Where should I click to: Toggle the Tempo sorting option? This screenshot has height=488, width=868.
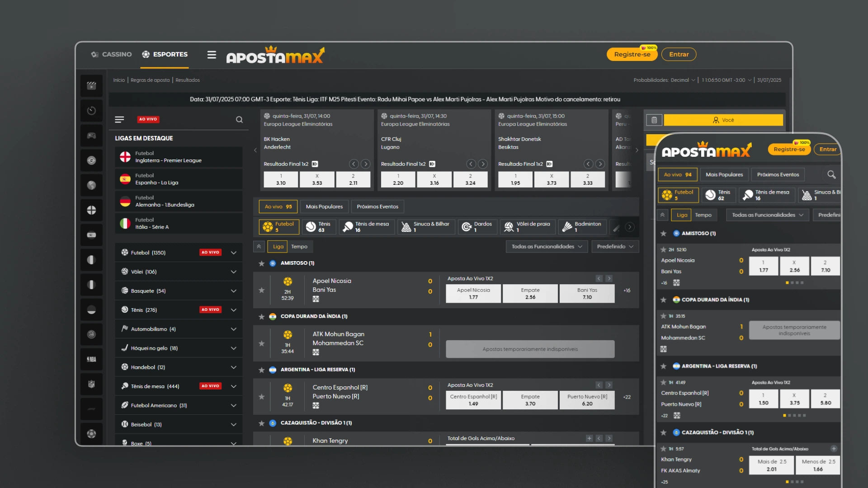point(299,247)
